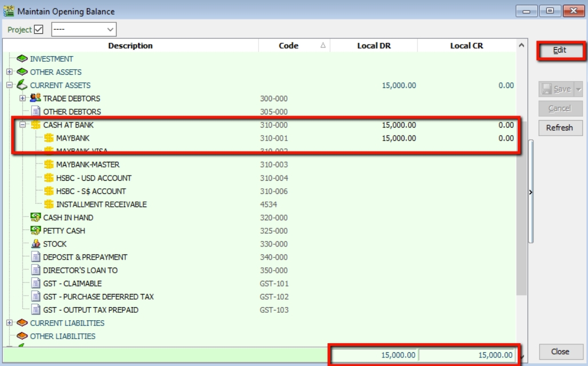Collapse the Cash at Bank node

23,125
